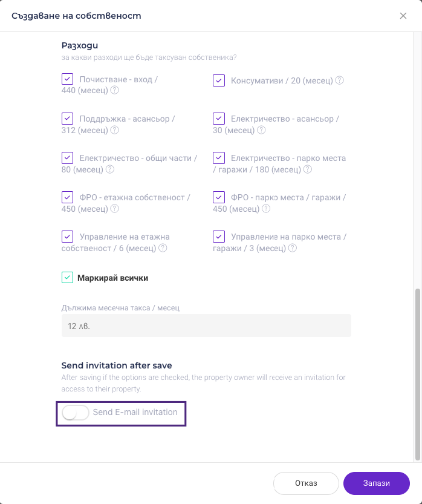
Task: Click help icon for Управление на парко места
Action: pos(293,248)
